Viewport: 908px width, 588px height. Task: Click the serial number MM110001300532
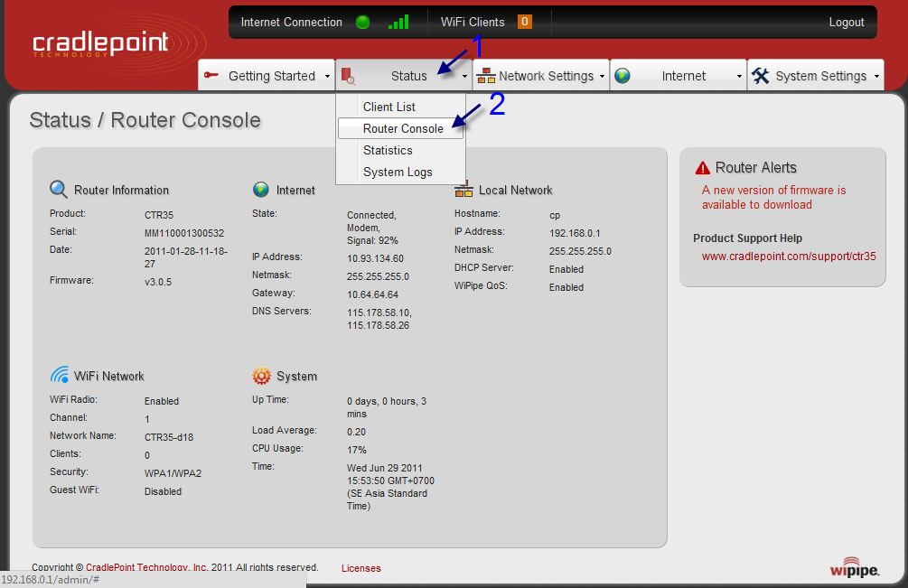tap(184, 233)
